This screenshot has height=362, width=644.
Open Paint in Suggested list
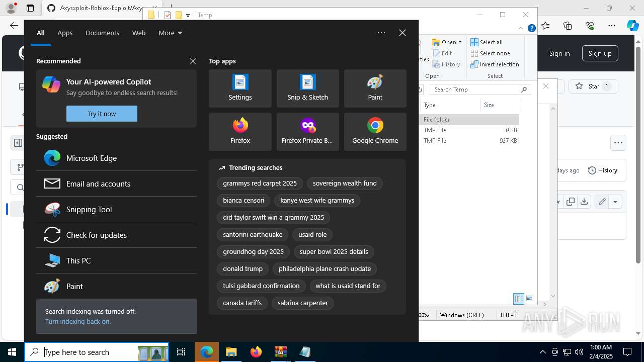[116, 286]
